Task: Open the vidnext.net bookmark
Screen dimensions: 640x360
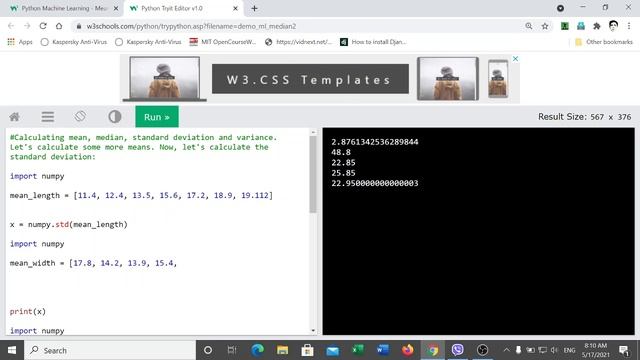Action: (299, 42)
